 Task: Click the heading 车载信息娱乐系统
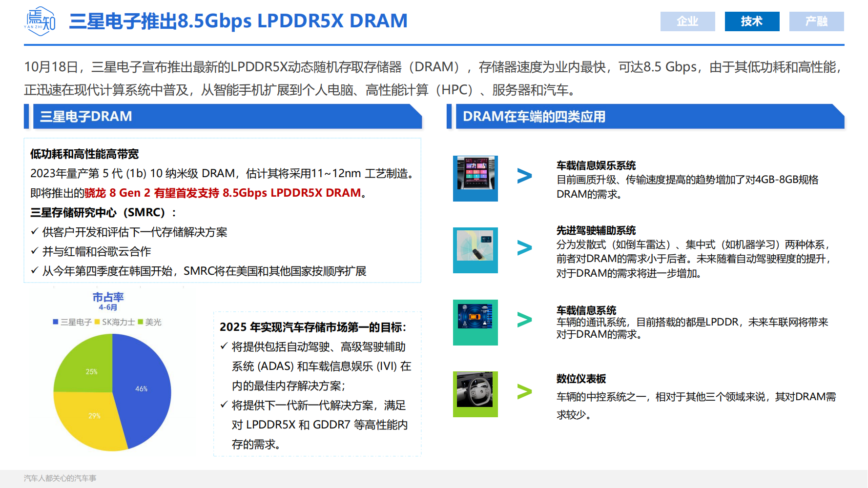coord(596,165)
